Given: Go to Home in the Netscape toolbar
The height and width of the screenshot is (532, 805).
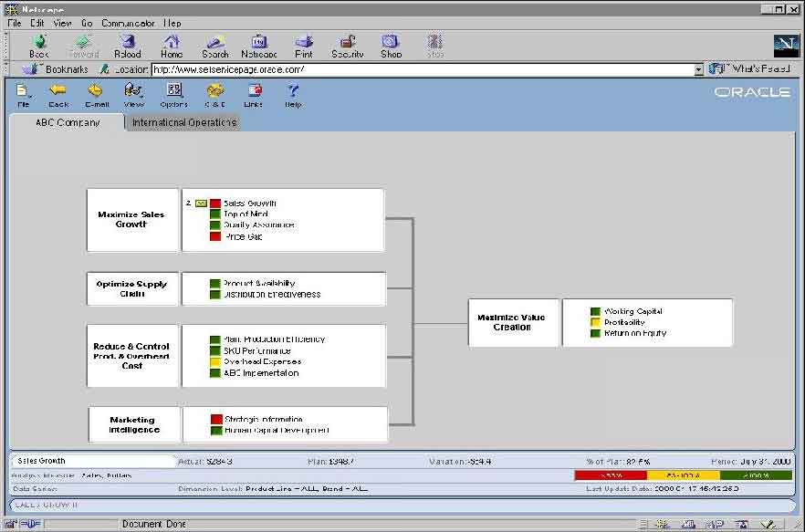Looking at the screenshot, I should coord(172,46).
